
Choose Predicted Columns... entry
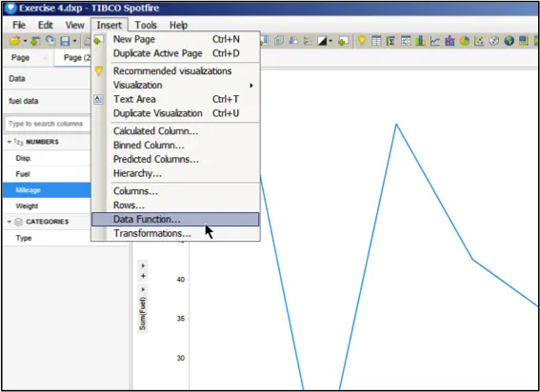(175, 159)
